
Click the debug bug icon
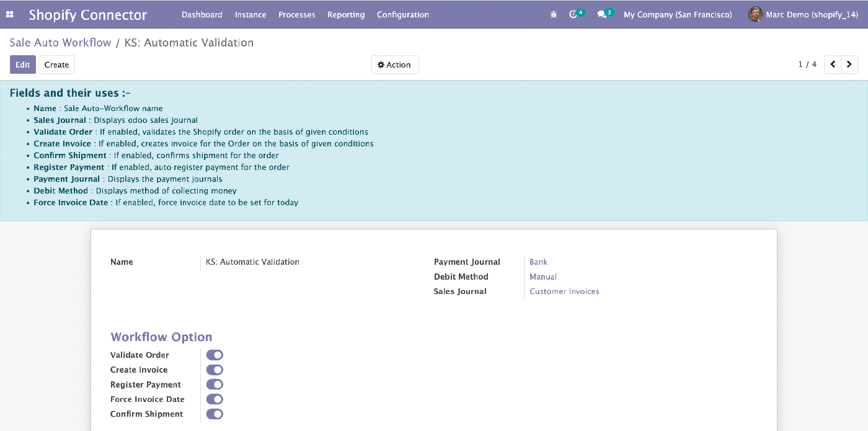tap(554, 14)
